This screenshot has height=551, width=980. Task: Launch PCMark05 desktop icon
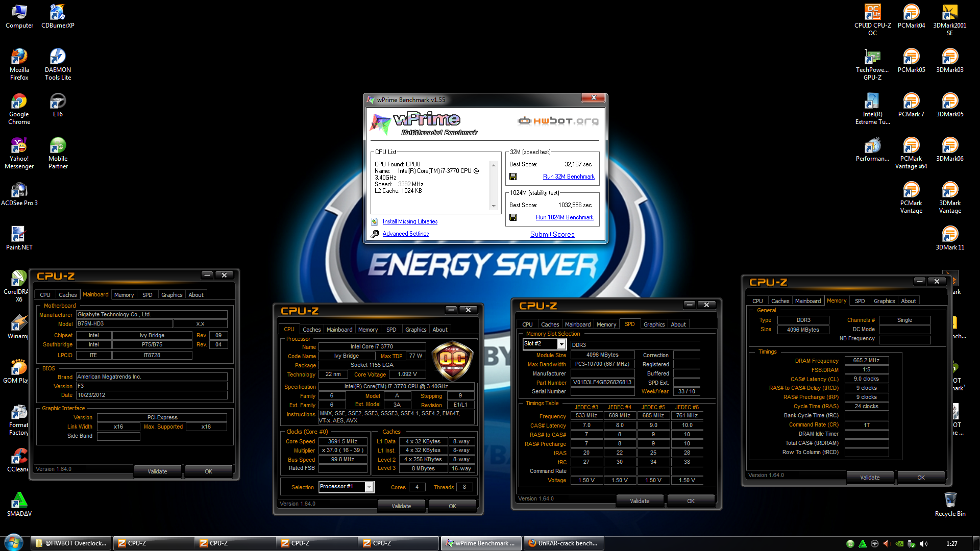pyautogui.click(x=912, y=61)
